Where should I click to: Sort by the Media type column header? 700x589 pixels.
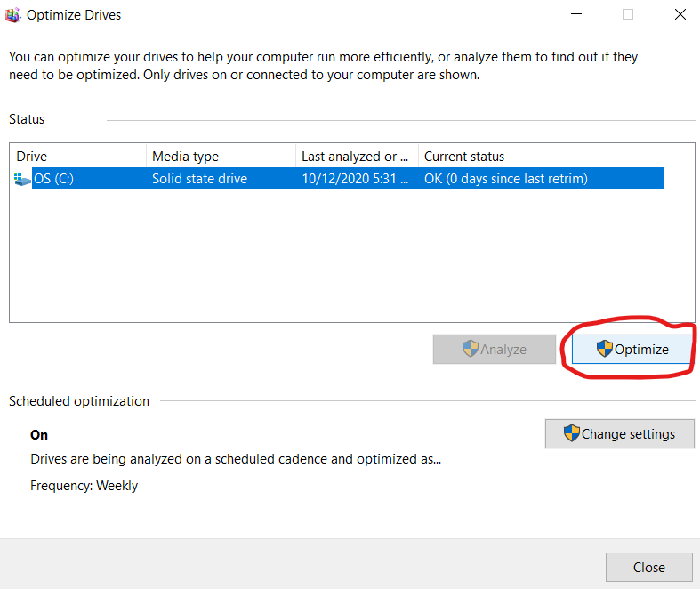point(221,157)
